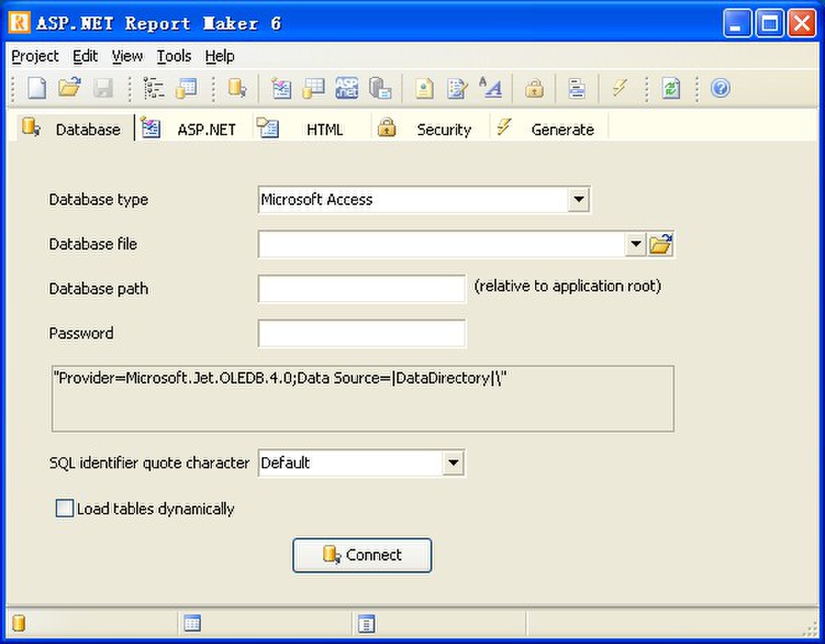
Task: Open help with the blue question mark icon
Action: tap(720, 88)
